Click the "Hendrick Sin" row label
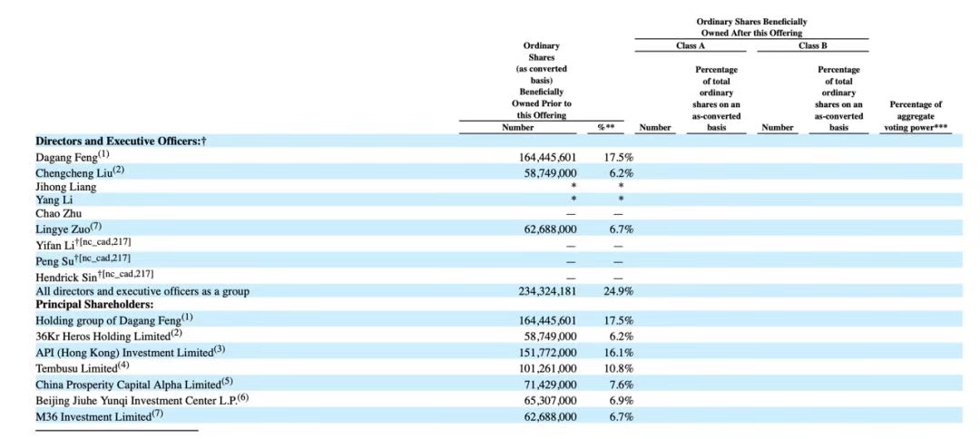Viewport: 980px width, 439px height. pyautogui.click(x=67, y=276)
